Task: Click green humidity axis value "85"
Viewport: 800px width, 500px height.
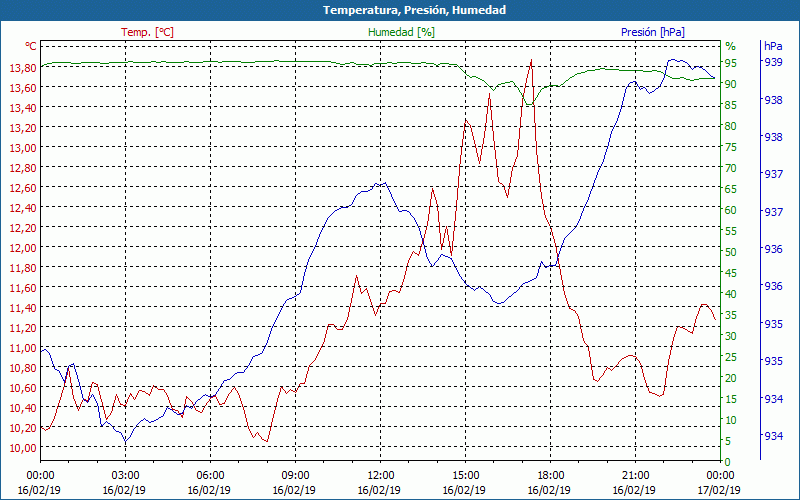Action: click(x=731, y=105)
